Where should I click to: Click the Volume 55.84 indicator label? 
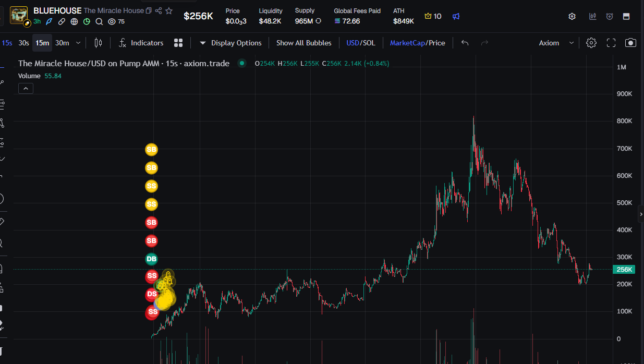click(x=40, y=76)
